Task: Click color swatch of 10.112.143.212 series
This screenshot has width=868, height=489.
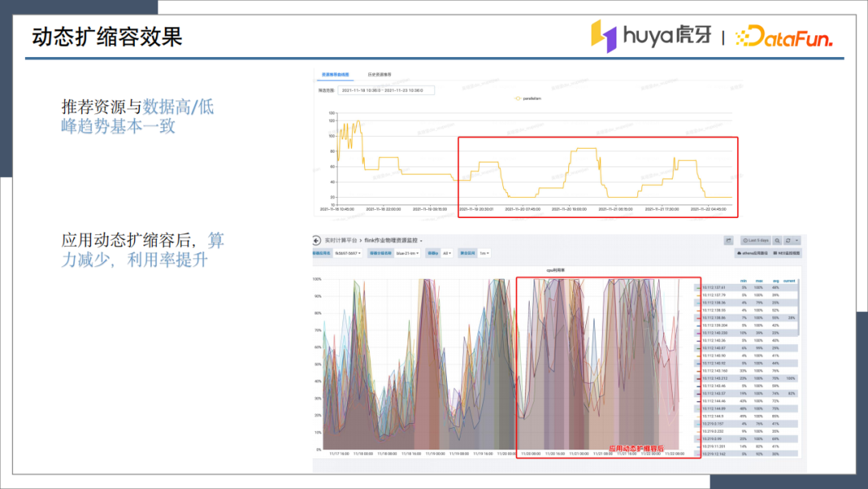Action: [698, 378]
